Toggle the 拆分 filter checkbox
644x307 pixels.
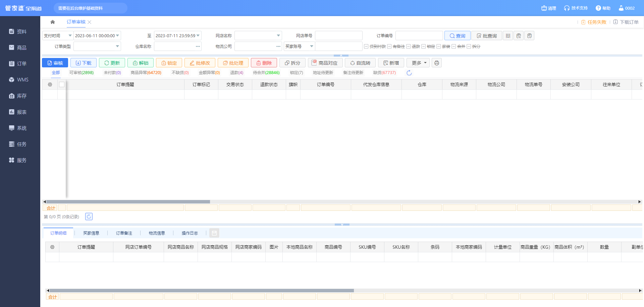point(469,47)
